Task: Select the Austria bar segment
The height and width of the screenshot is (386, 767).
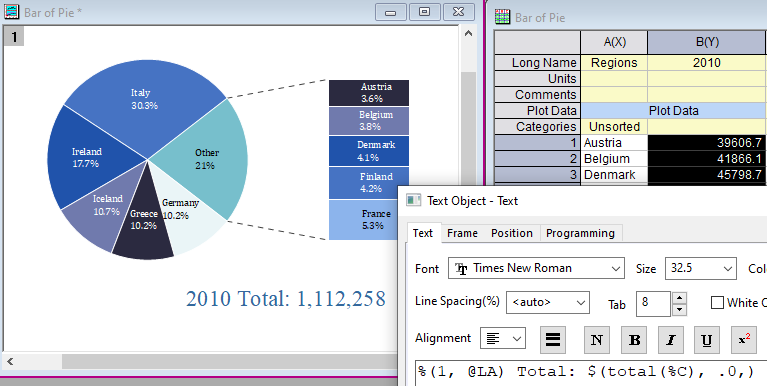Action: pyautogui.click(x=369, y=93)
